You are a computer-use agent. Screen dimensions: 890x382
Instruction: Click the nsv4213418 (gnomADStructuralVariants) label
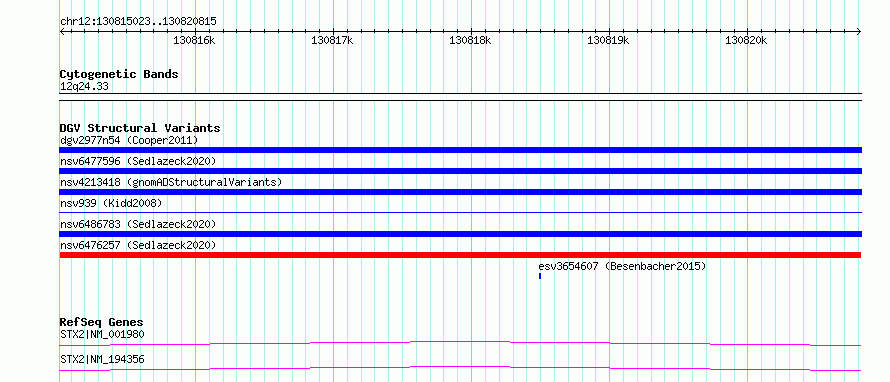tap(171, 182)
